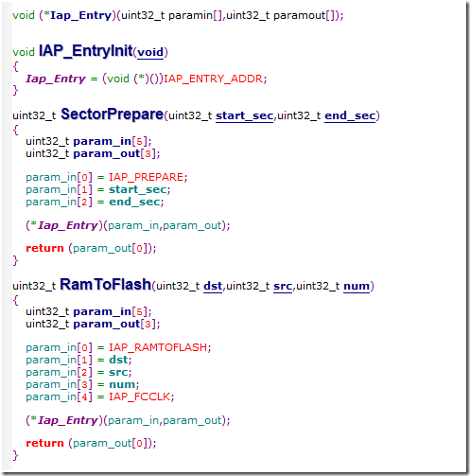The height and width of the screenshot is (476, 470).
Task: Click the RamToFlash function name
Action: (x=105, y=284)
